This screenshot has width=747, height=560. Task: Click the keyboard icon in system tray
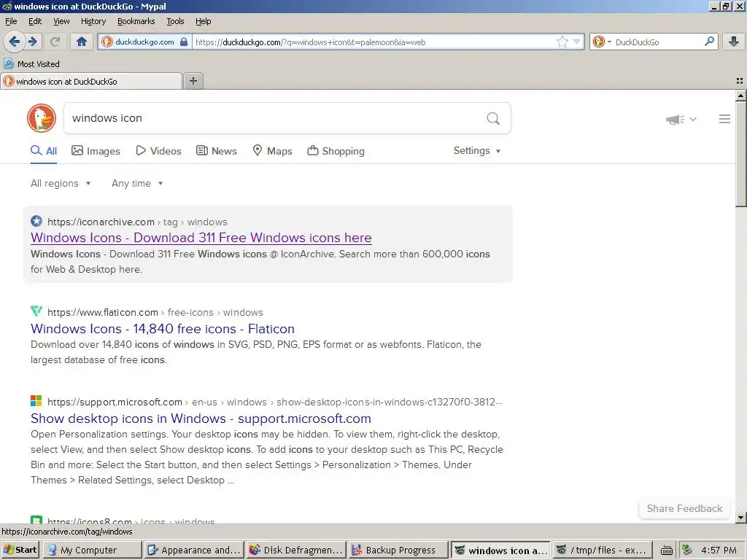point(667,551)
